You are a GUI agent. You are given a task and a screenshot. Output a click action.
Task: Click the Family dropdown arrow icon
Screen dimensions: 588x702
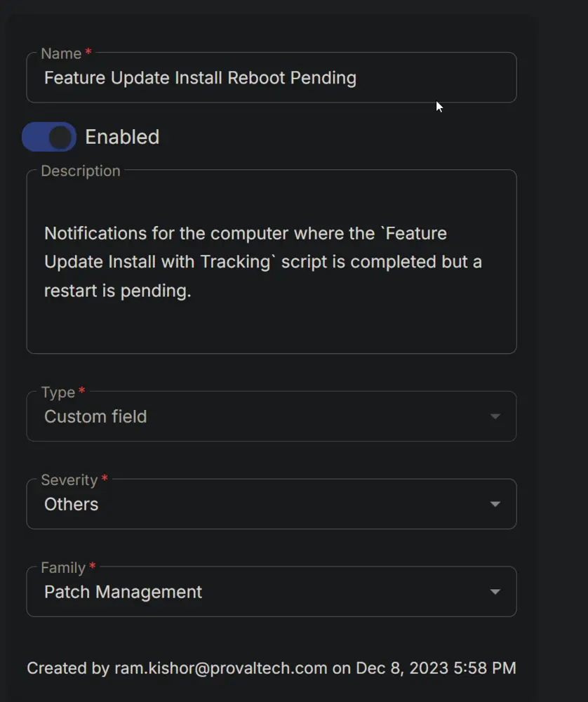[x=495, y=592]
